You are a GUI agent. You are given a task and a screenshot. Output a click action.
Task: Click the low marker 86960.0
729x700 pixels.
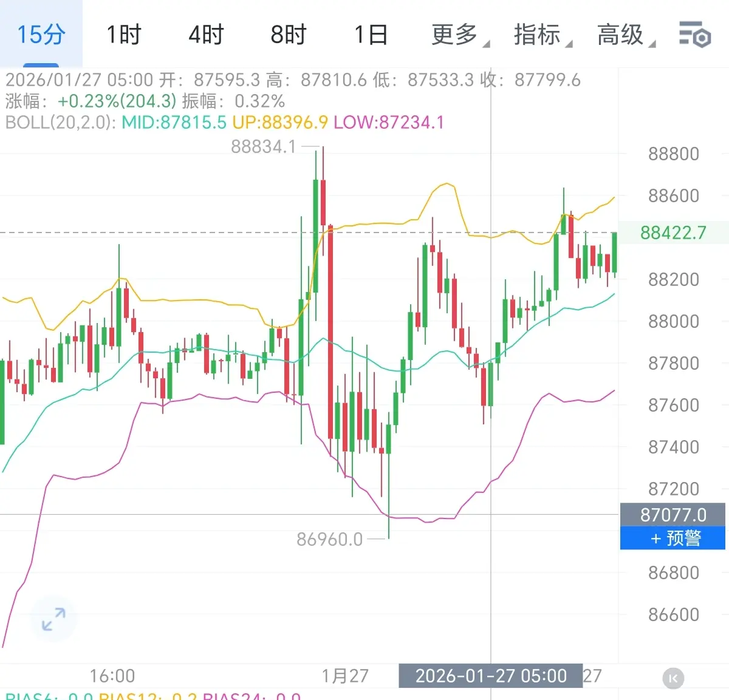coord(329,539)
